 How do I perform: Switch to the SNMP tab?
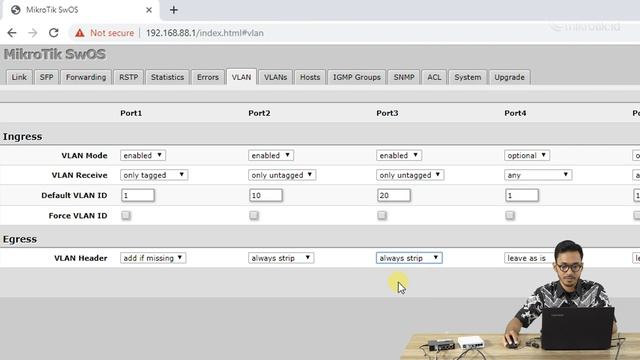[404, 77]
